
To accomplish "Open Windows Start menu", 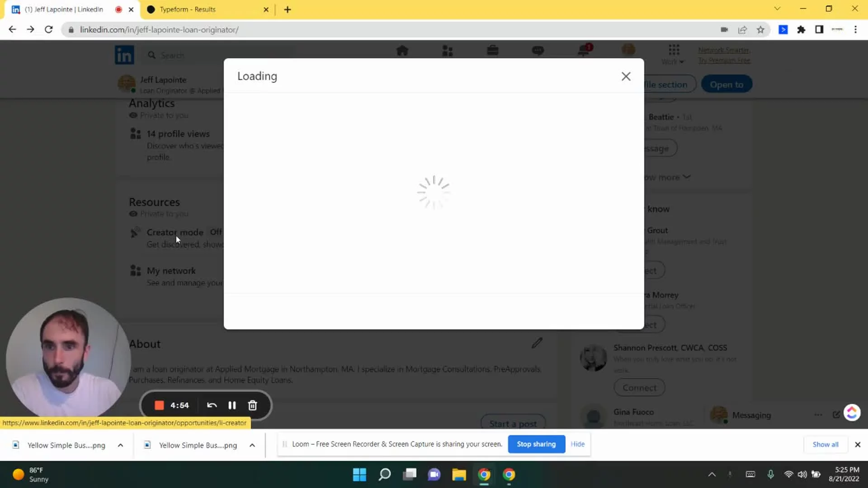I will point(359,474).
